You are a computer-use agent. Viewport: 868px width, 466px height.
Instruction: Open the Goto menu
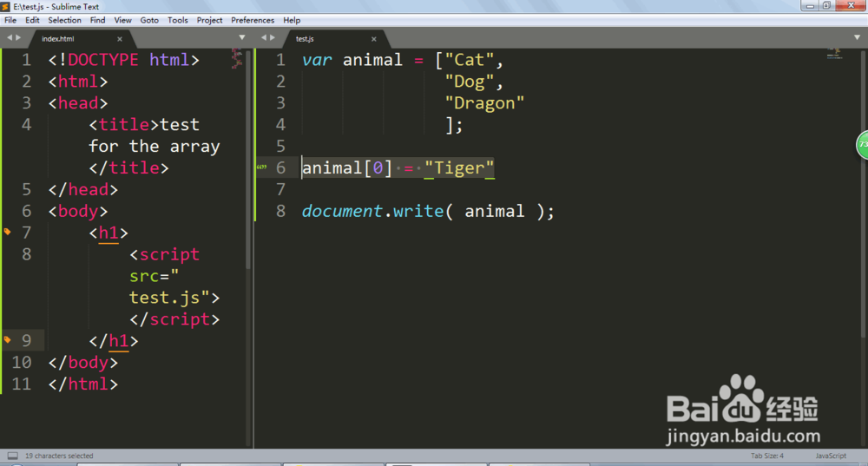point(149,20)
